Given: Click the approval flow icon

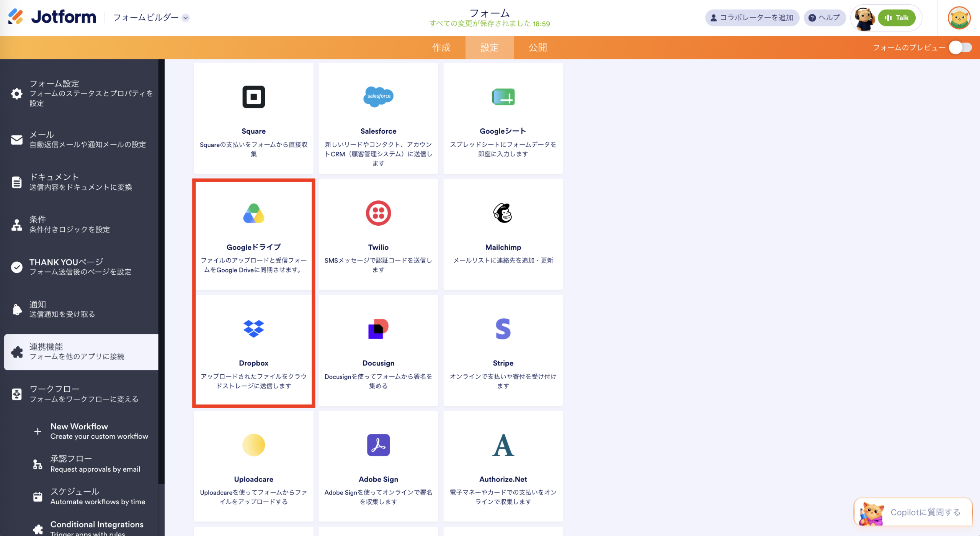Looking at the screenshot, I should point(38,464).
